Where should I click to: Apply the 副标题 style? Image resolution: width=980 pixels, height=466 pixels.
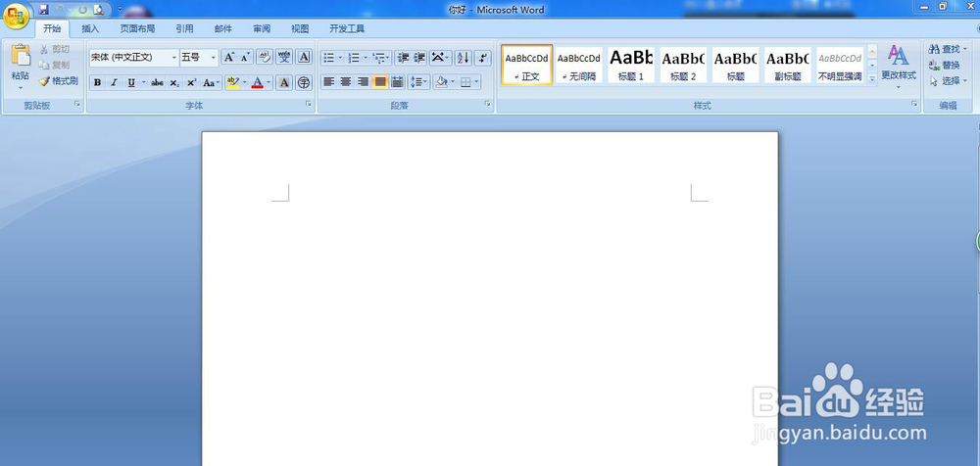(788, 65)
